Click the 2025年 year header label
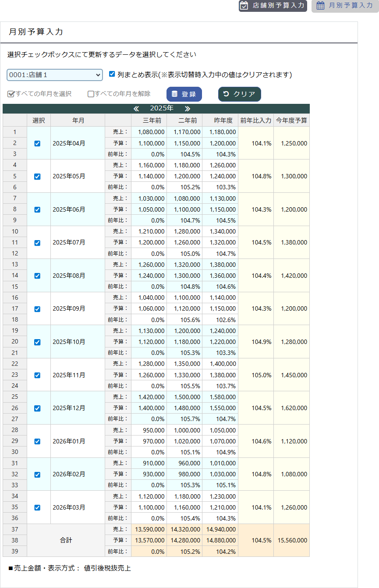379x588 pixels. (162, 108)
